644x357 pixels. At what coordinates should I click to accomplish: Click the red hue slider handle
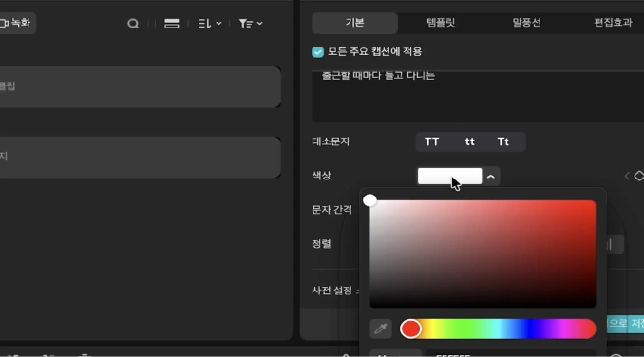[x=410, y=329]
